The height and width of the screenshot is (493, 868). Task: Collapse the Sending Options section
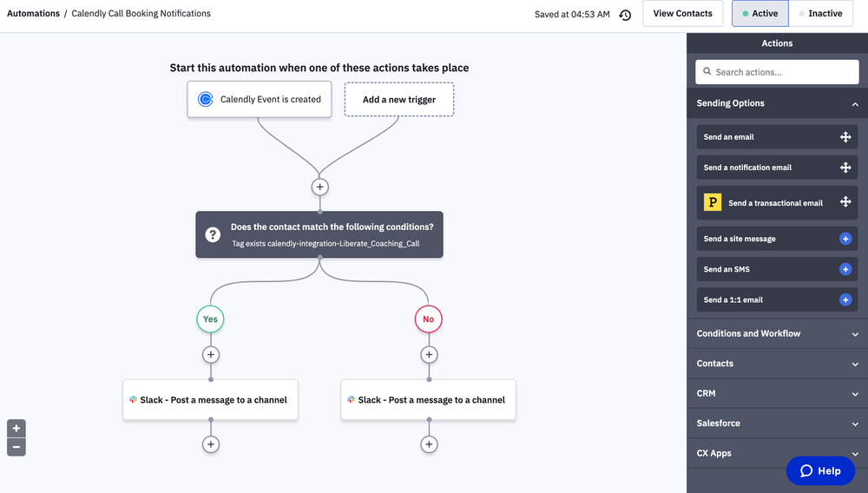(x=855, y=104)
